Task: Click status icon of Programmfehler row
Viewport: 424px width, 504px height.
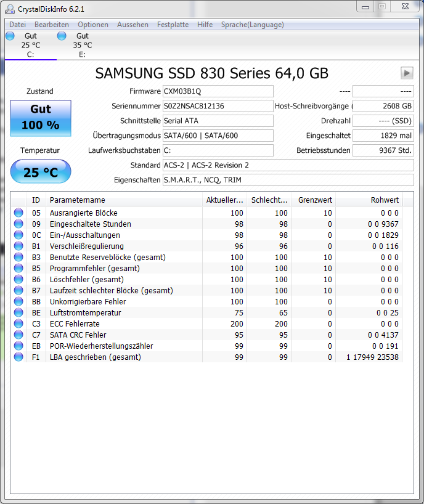Action: click(18, 268)
